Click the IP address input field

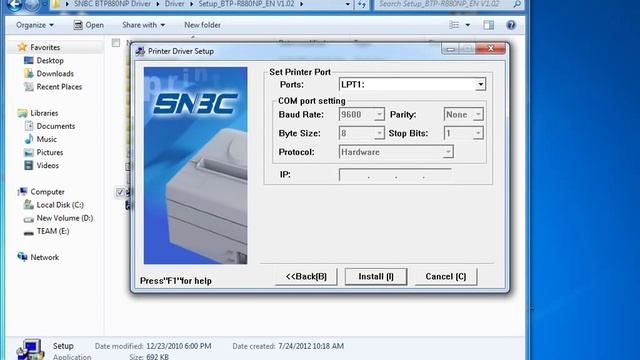click(x=395, y=175)
